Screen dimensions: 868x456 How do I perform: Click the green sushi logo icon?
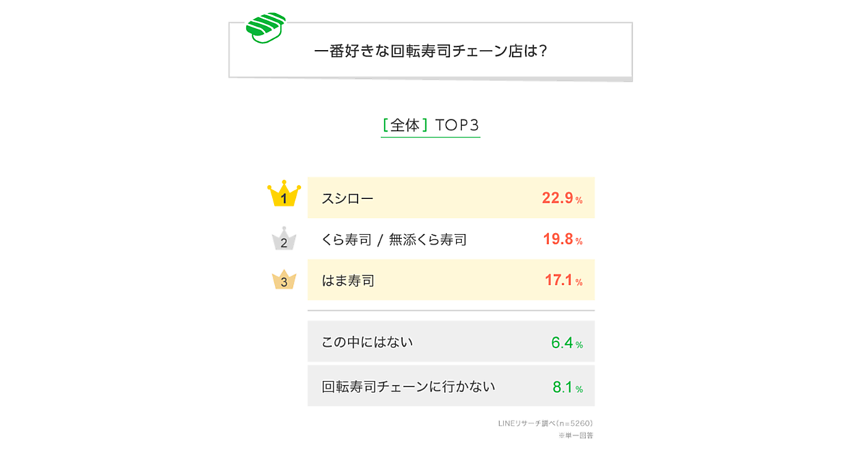[x=265, y=27]
